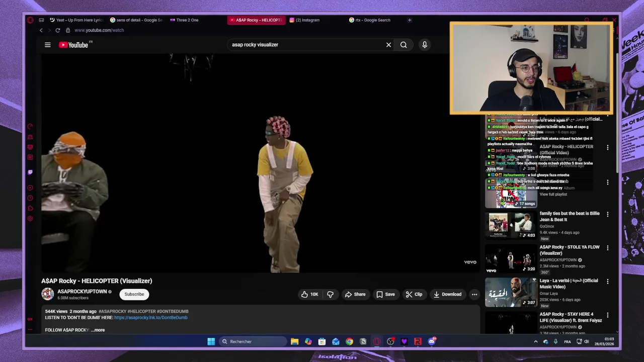The height and width of the screenshot is (362, 644).
Task: Open Microsoft Store from the taskbar
Action: pyautogui.click(x=322, y=342)
